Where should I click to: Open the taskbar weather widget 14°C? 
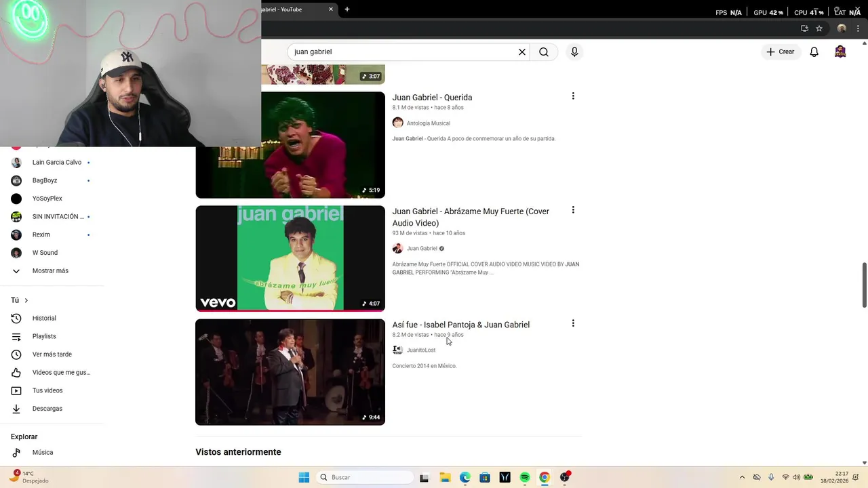click(x=31, y=477)
